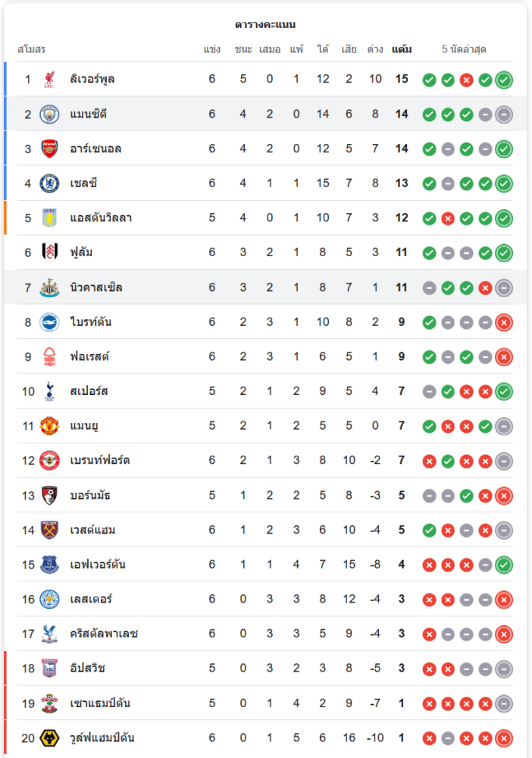Click the Tottenham Spurs crest icon
The width and height of the screenshot is (532, 758).
pos(49,391)
